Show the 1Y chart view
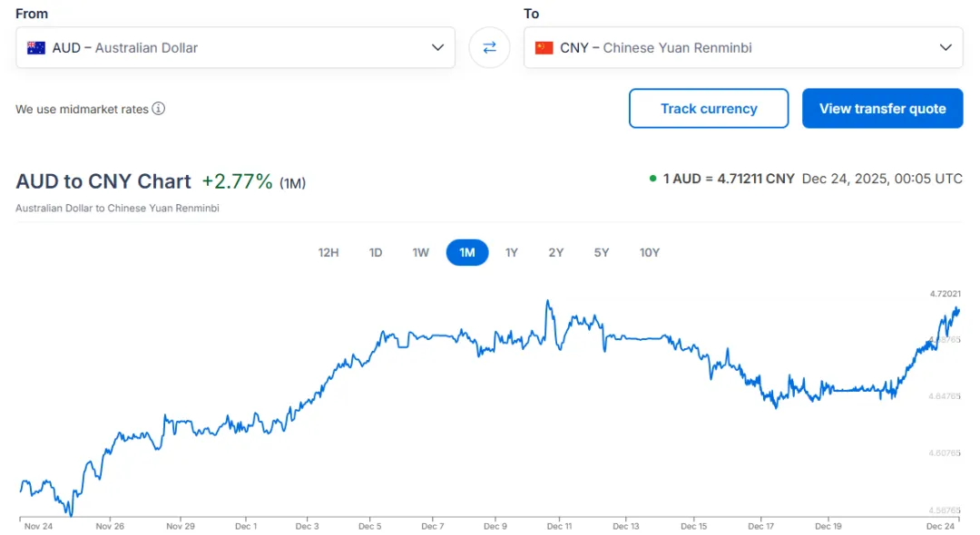The image size is (980, 535). coord(512,252)
